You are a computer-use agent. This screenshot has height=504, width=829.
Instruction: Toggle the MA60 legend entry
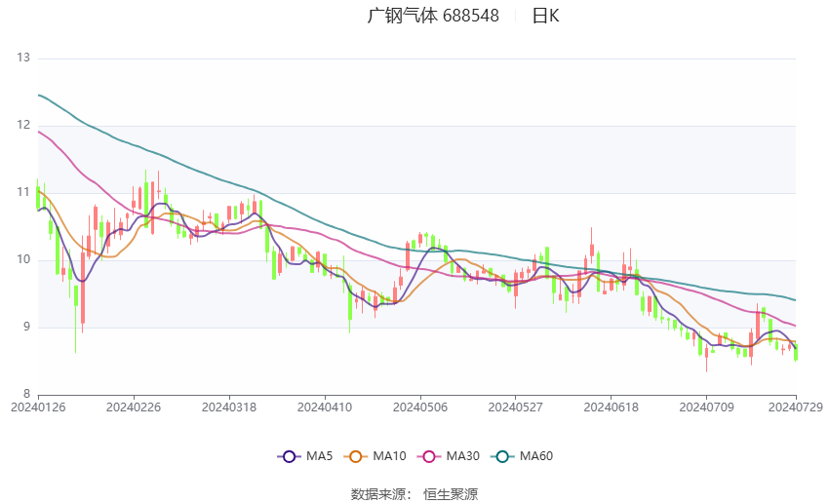click(522, 456)
